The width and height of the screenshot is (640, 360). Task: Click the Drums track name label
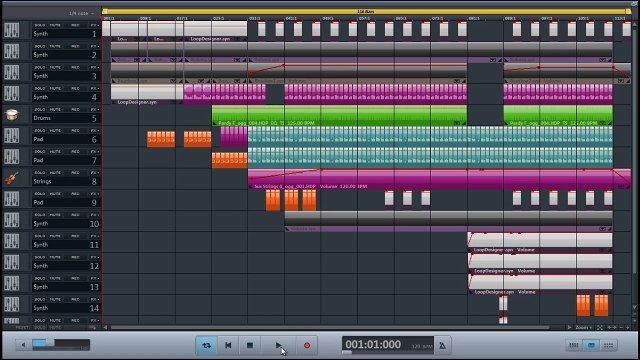42,118
